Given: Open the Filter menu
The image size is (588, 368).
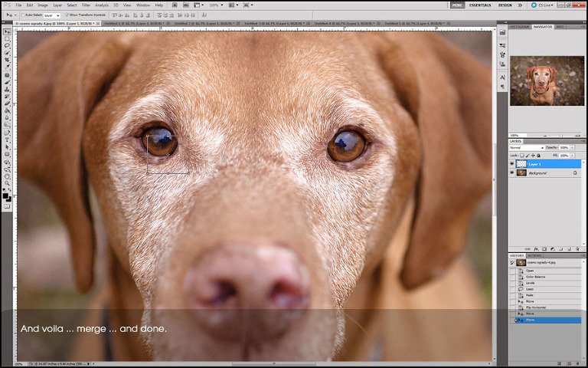Looking at the screenshot, I should point(86,5).
